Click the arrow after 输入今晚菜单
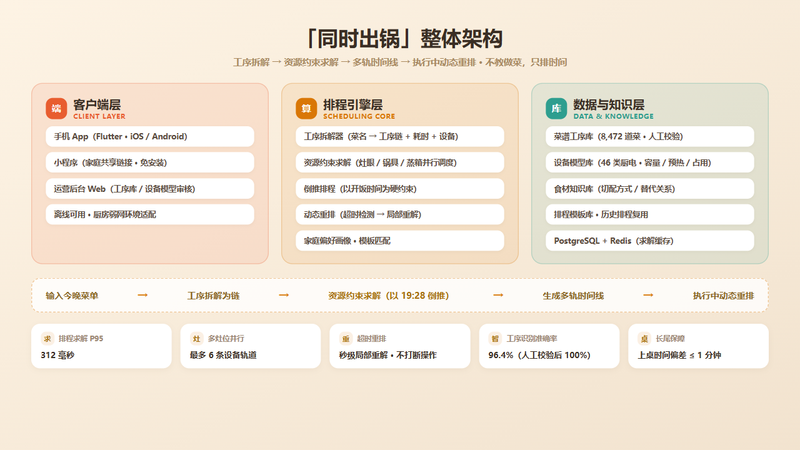The width and height of the screenshot is (800, 450). [143, 295]
